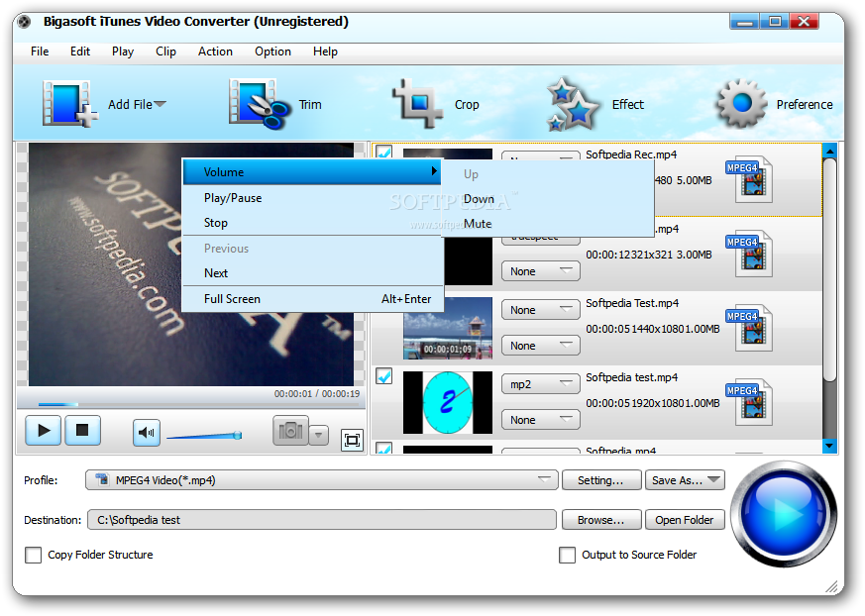865x616 pixels.
Task: Click the Play button in the player
Action: (x=43, y=430)
